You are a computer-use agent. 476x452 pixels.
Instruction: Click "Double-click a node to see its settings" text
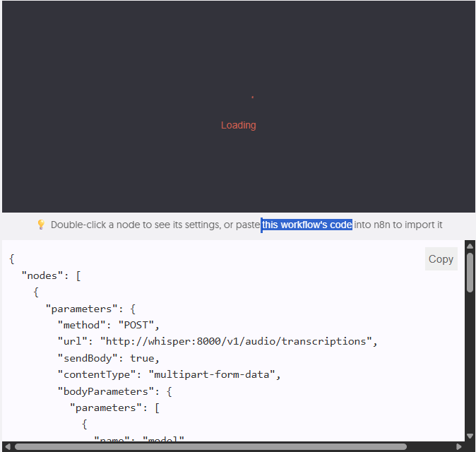tap(136, 225)
